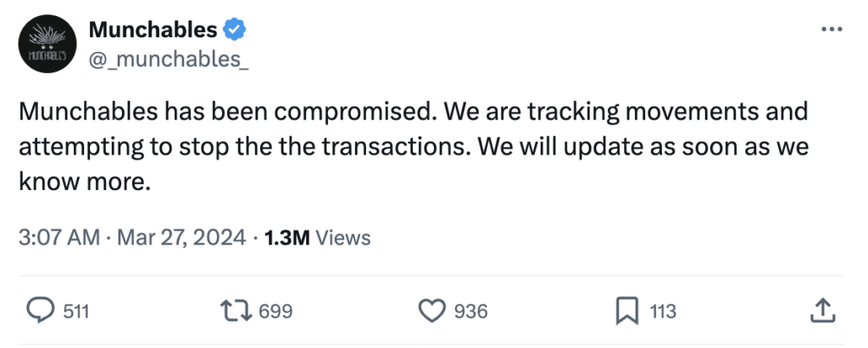Click the 699 reposts count
868x348 pixels.
tap(275, 312)
